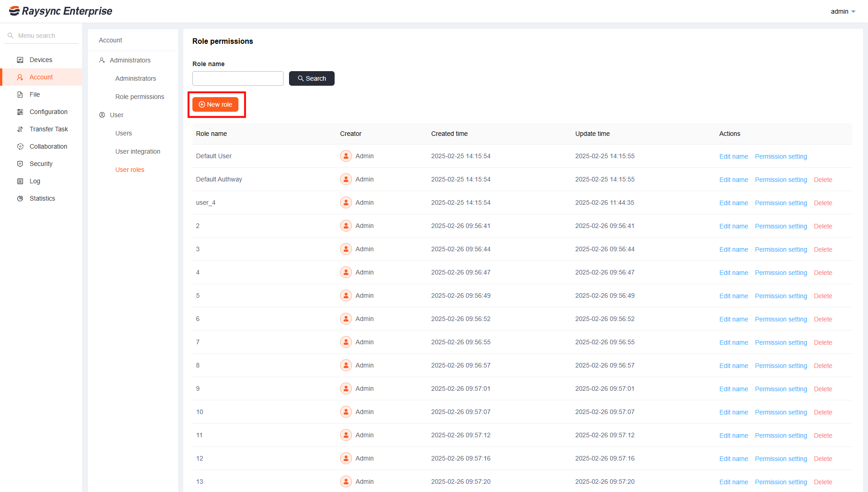
Task: Click the Search button
Action: point(312,78)
